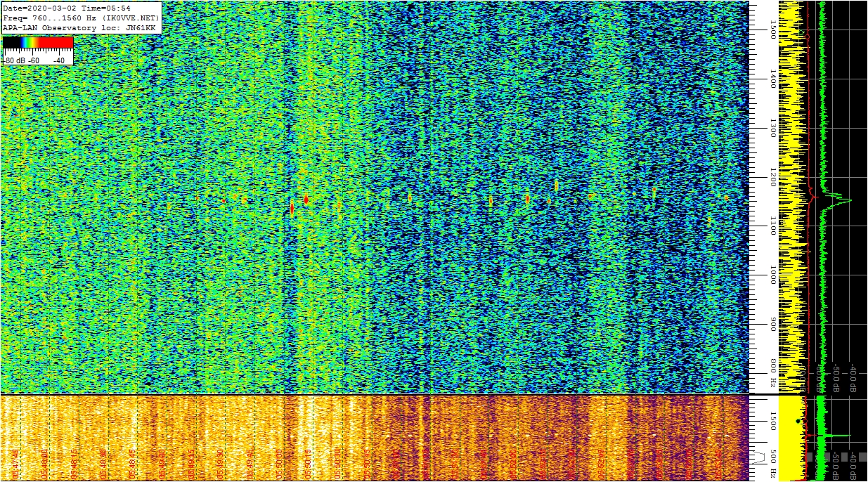This screenshot has height=482, width=868.
Task: Click the -40.0 dB label of upper spectrum graph
Action: [x=853, y=377]
